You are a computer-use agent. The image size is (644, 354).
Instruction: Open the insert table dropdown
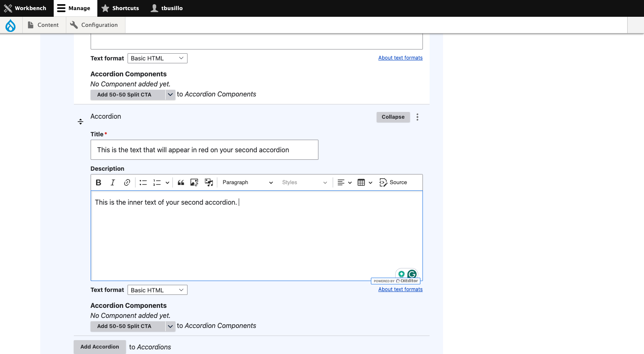pos(365,182)
